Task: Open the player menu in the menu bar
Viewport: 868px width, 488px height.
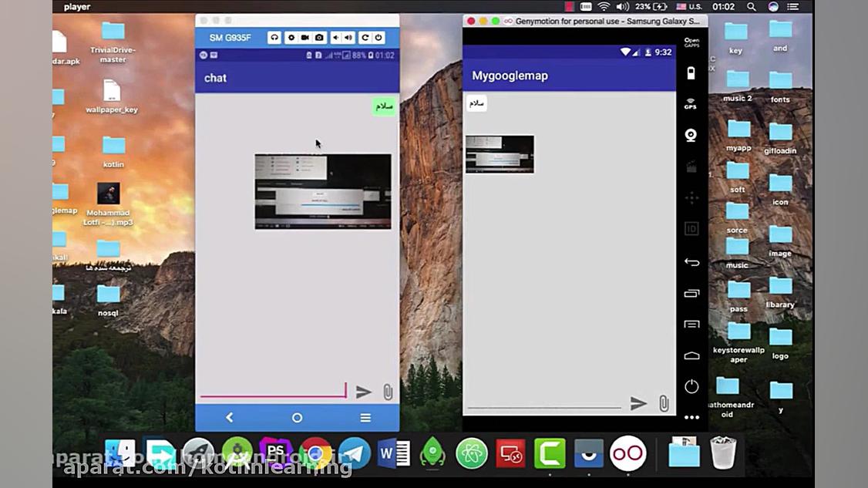Action: [x=77, y=7]
